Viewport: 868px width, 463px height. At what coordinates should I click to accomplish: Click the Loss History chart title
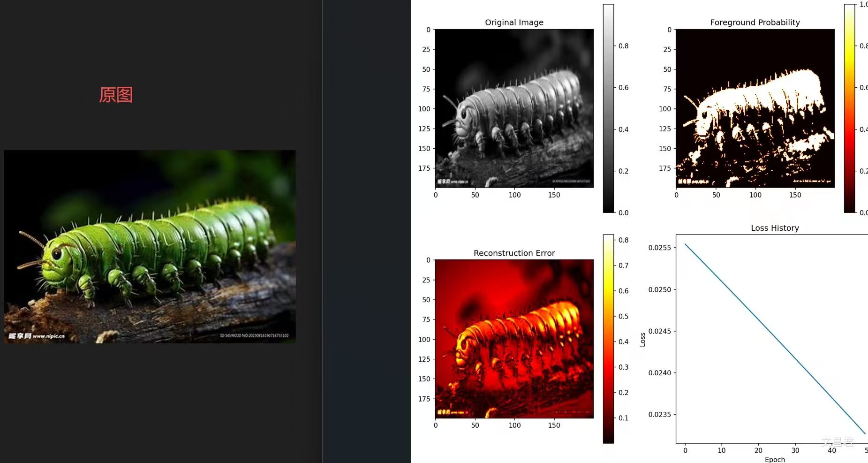coord(775,228)
